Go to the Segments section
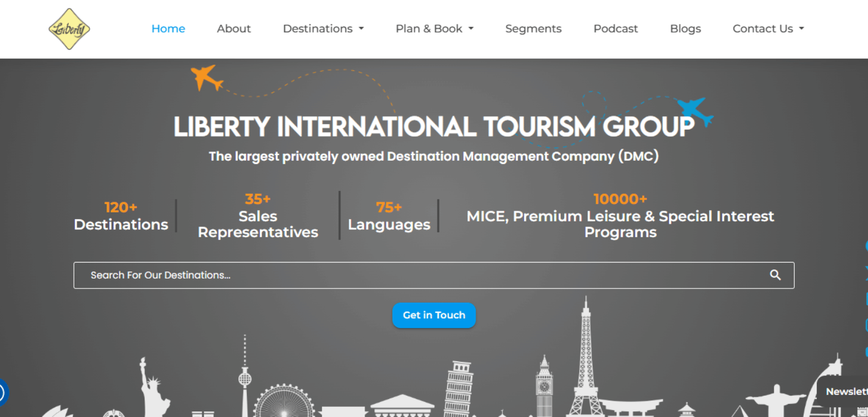This screenshot has width=868, height=417. click(x=533, y=28)
